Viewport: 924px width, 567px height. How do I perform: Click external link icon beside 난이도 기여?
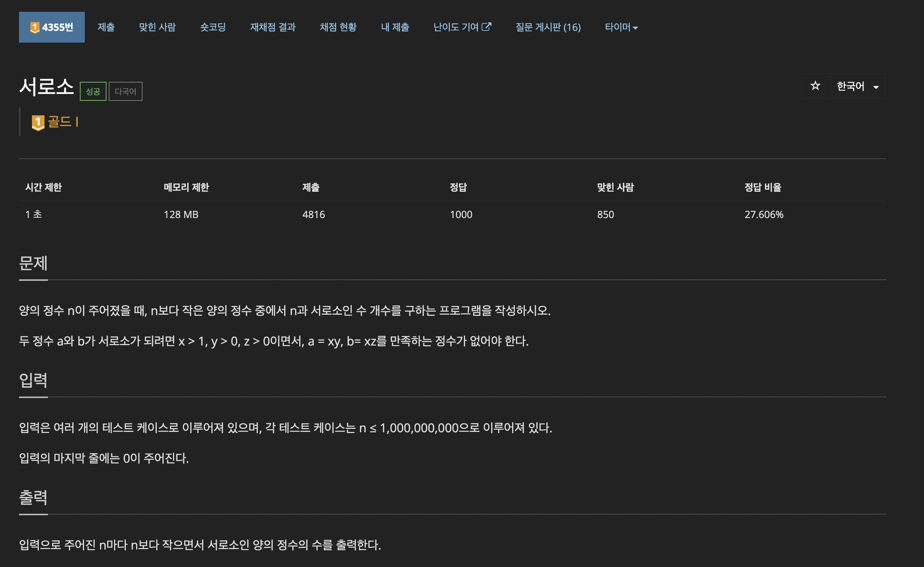pyautogui.click(x=486, y=27)
